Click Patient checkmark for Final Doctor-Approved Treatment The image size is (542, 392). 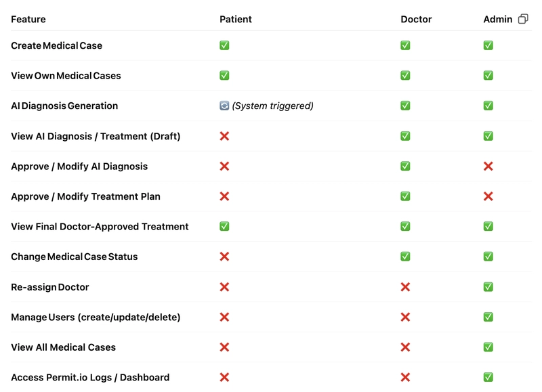(x=224, y=227)
